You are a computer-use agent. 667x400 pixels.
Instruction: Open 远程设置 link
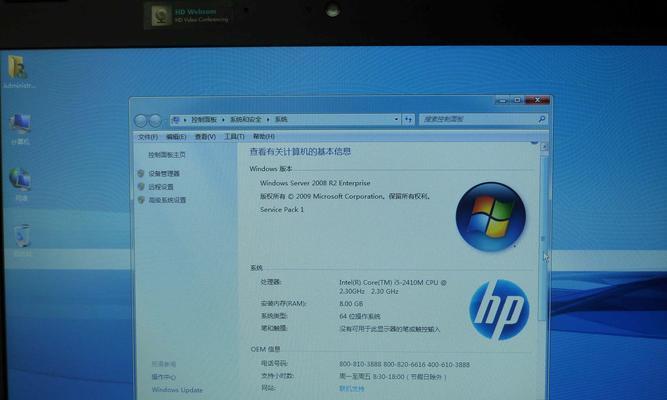[161, 186]
